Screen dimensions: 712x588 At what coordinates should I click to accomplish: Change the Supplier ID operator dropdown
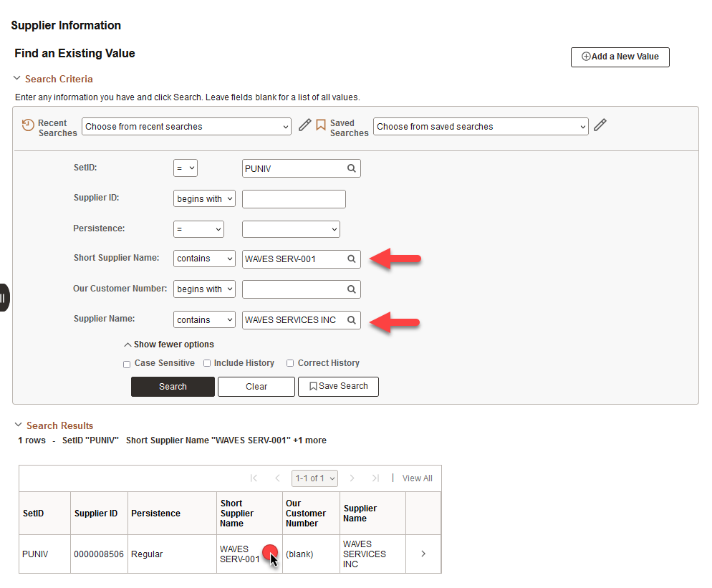pyautogui.click(x=204, y=199)
